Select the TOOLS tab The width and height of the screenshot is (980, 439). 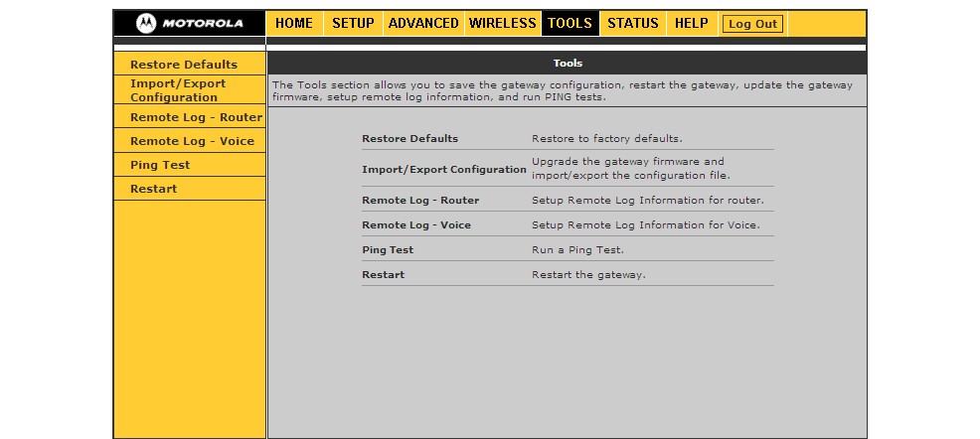(x=570, y=24)
